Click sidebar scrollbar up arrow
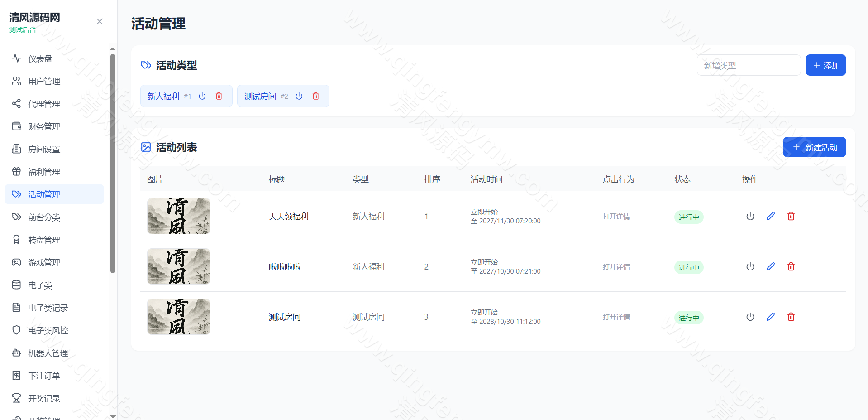 [x=113, y=48]
